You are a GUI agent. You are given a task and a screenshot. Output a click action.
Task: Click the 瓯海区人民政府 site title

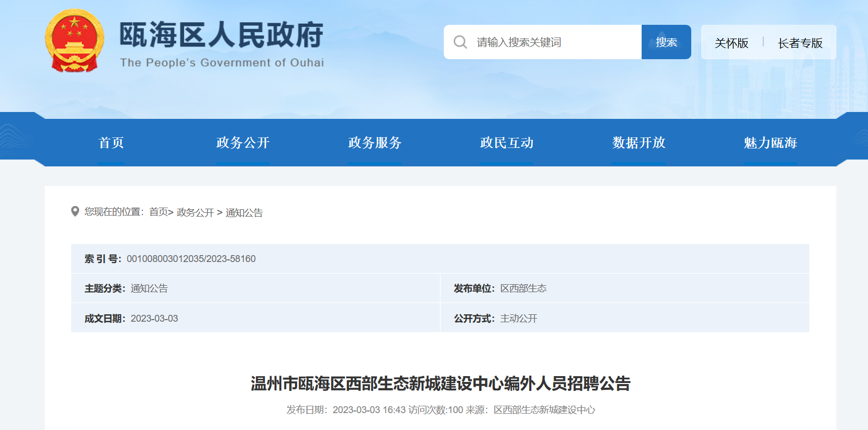coord(222,36)
